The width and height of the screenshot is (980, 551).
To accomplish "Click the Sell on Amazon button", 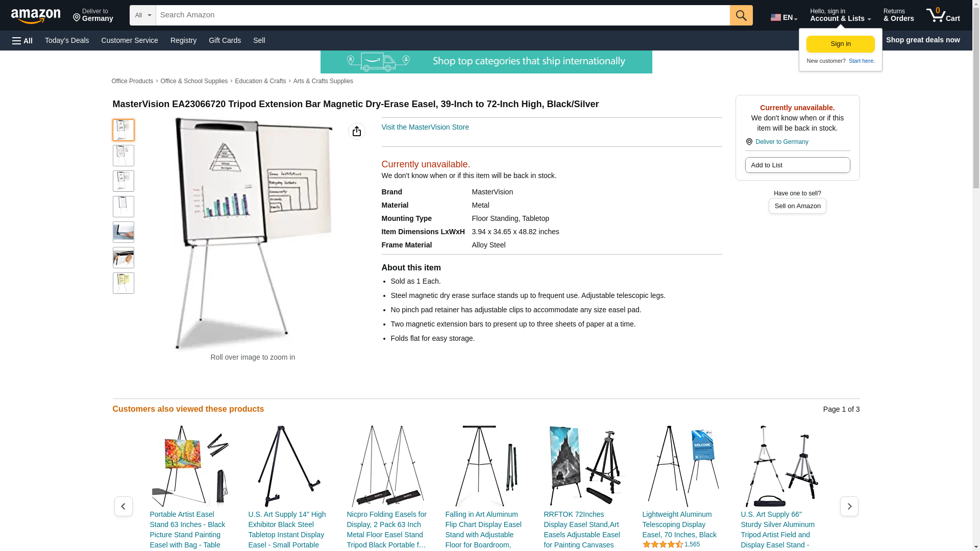I will [797, 206].
